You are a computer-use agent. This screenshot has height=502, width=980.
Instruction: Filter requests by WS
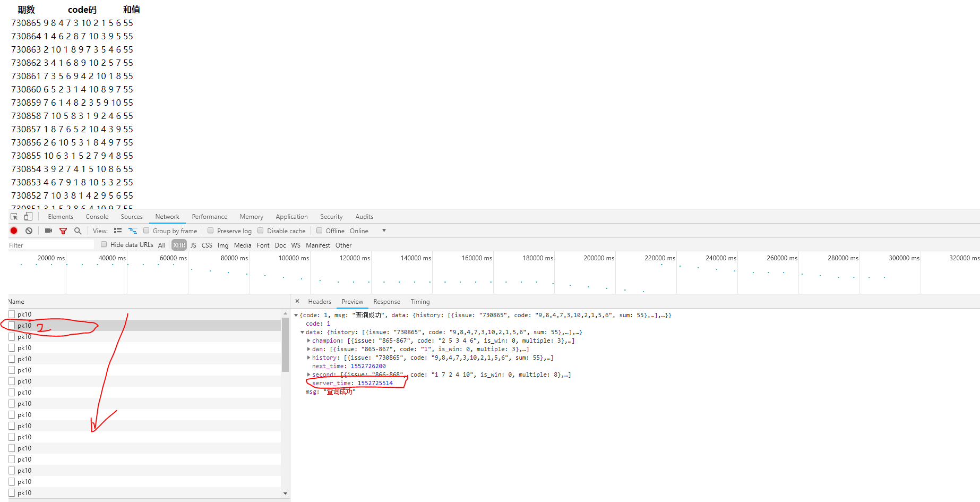[296, 245]
